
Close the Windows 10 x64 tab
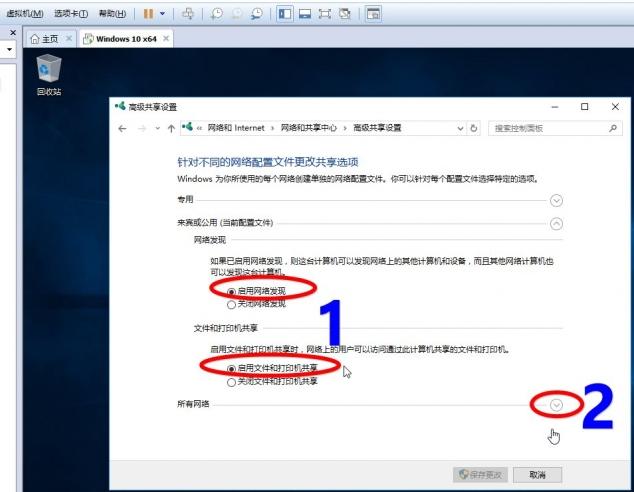coord(166,38)
